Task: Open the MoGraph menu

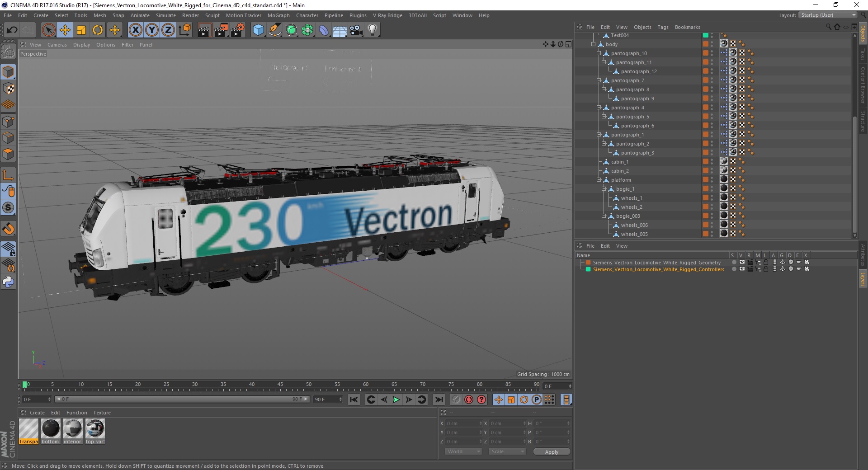Action: point(278,15)
